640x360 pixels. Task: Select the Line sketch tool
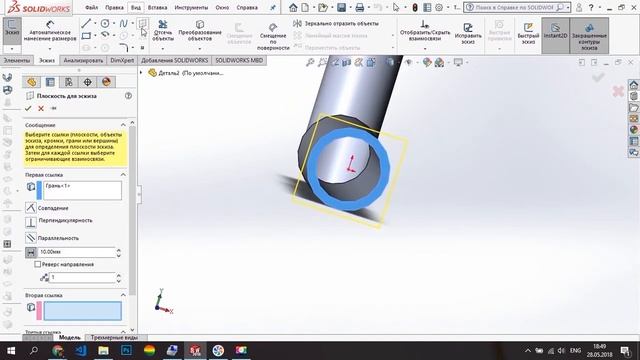[x=86, y=24]
